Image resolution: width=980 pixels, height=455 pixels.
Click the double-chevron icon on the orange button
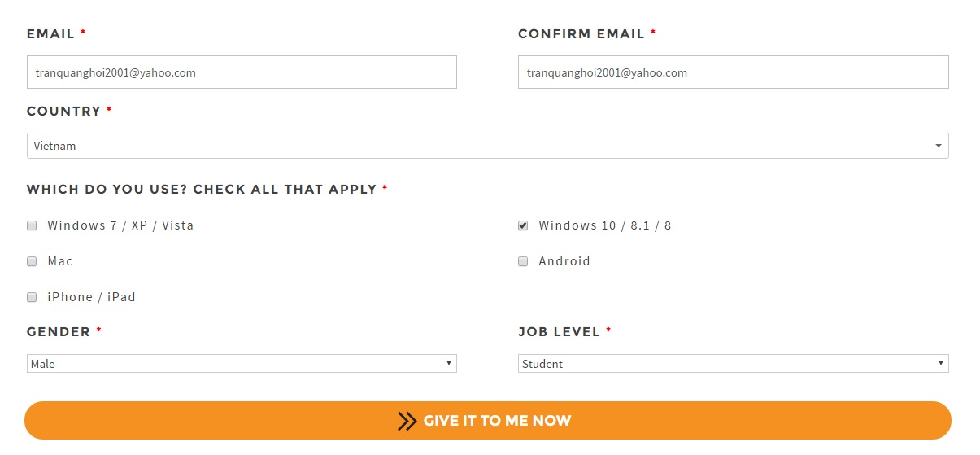(407, 421)
